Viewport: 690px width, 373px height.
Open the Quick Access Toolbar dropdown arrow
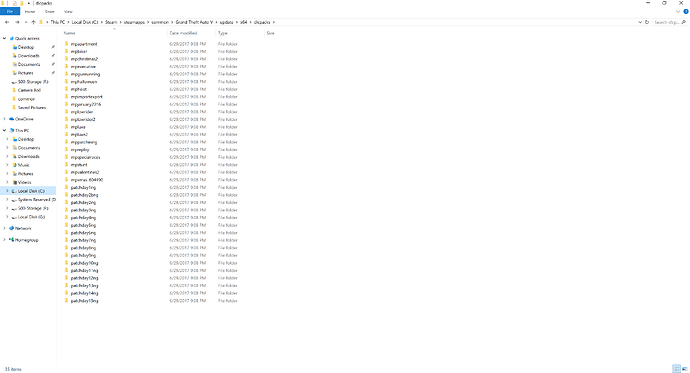coord(29,3)
